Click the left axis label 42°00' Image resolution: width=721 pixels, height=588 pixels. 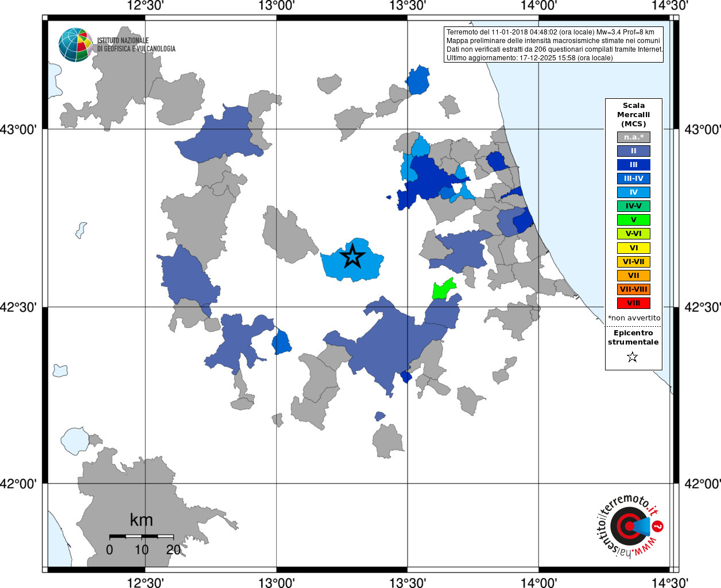click(18, 484)
